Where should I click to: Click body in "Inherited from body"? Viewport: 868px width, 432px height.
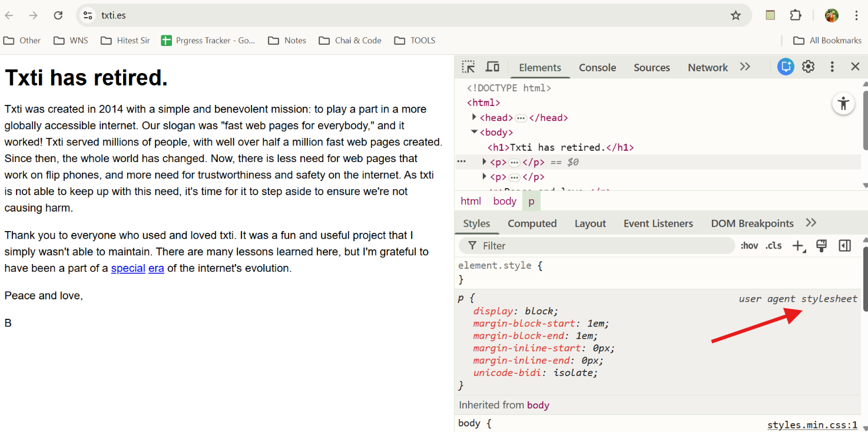[x=538, y=405]
